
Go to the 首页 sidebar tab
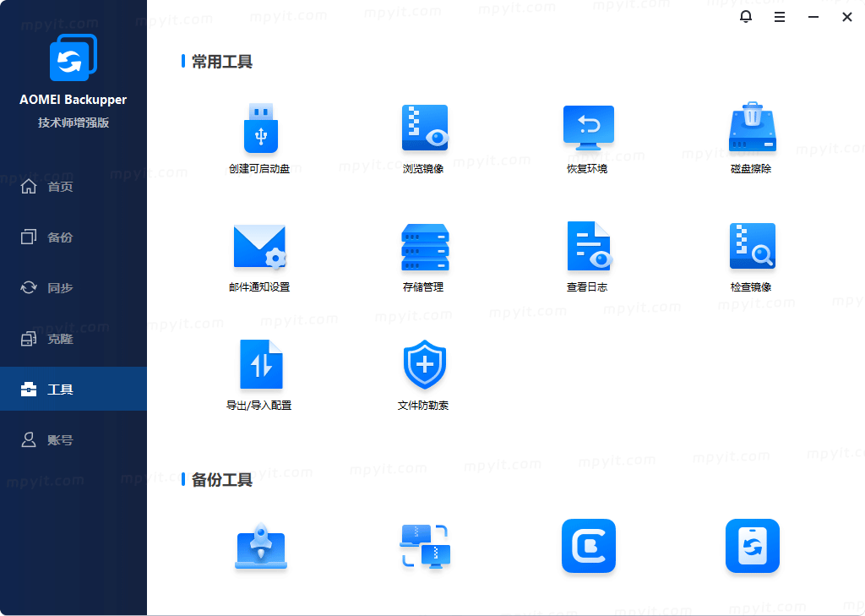coord(73,187)
